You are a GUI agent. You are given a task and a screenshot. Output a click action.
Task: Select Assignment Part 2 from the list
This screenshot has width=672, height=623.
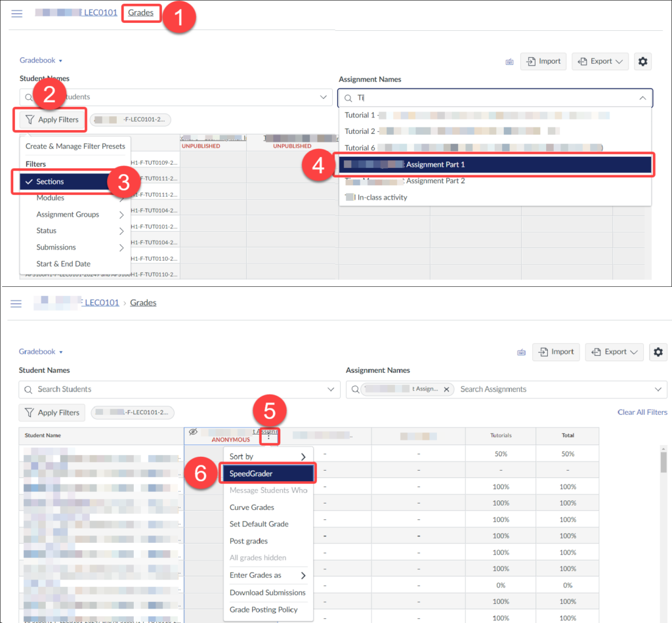495,181
